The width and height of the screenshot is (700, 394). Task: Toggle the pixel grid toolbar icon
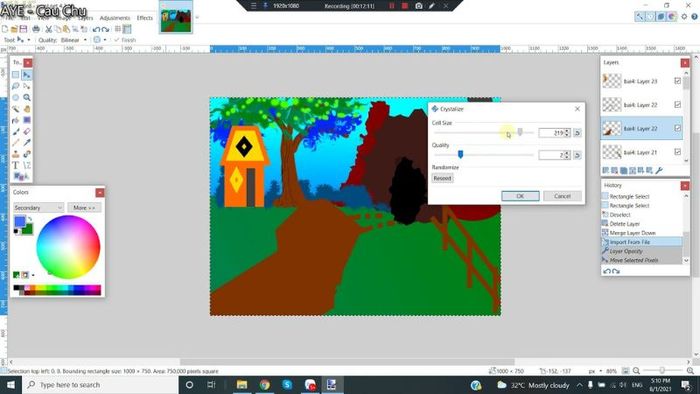coord(118,29)
